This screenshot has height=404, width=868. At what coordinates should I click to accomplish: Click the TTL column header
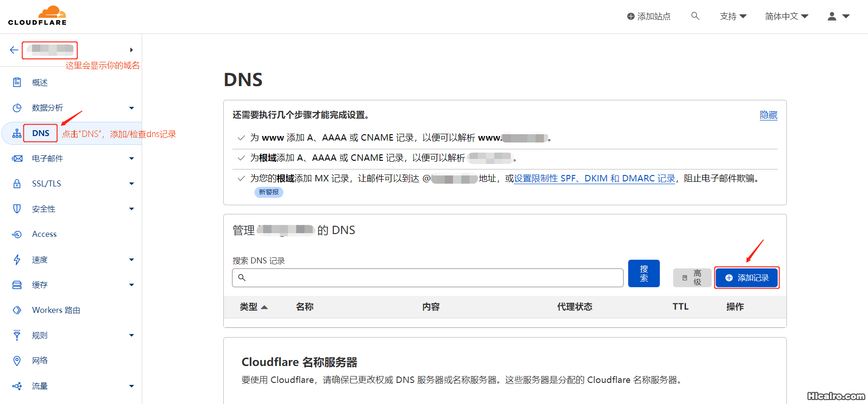click(680, 307)
